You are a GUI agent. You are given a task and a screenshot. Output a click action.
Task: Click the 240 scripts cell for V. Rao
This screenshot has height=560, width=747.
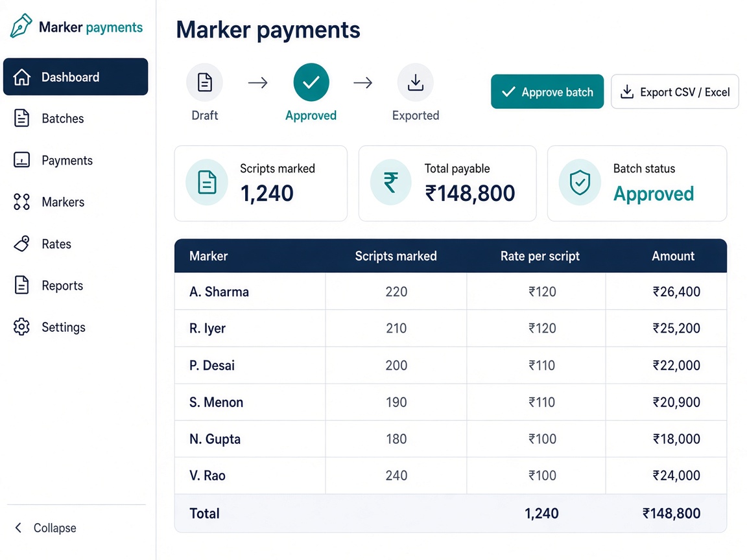pos(396,476)
